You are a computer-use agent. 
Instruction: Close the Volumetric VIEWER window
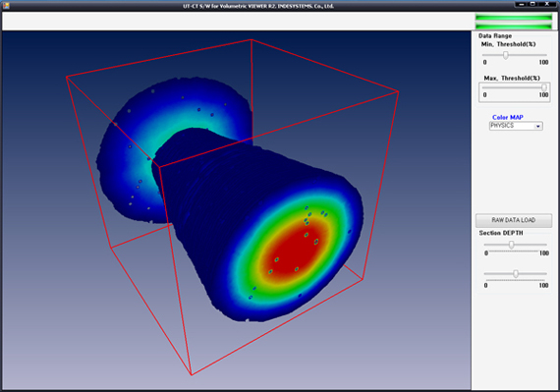tap(547, 4)
